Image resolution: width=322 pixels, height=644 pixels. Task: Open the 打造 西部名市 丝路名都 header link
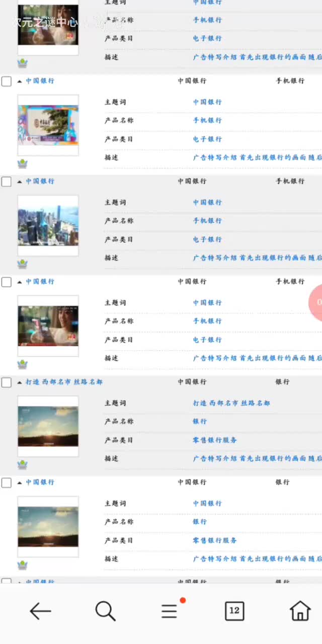pos(64,382)
